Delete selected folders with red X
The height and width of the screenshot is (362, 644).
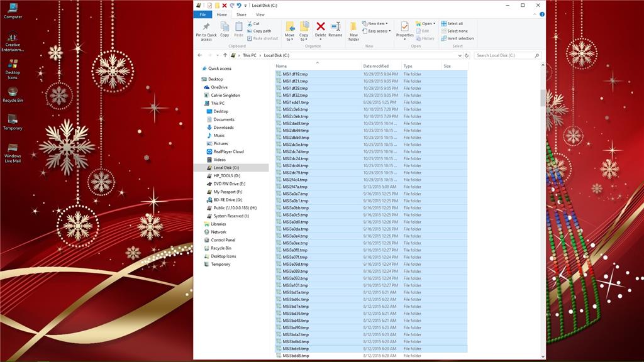pos(321,30)
